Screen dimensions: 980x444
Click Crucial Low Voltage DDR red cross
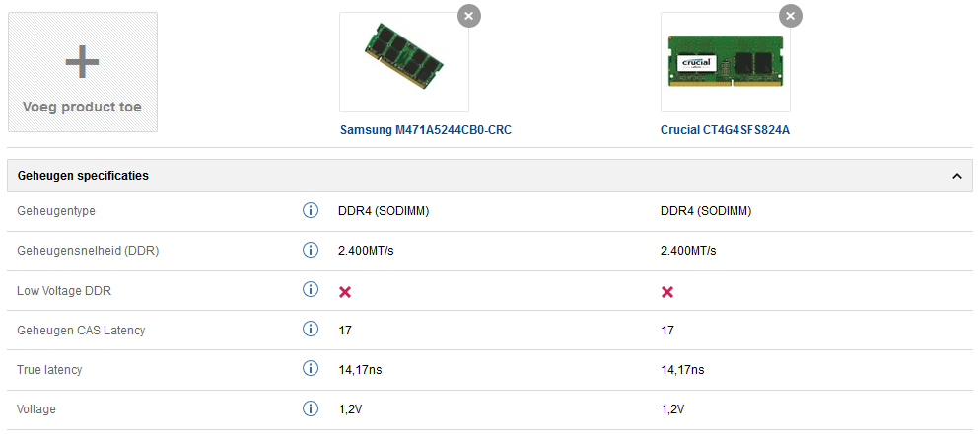tap(667, 292)
